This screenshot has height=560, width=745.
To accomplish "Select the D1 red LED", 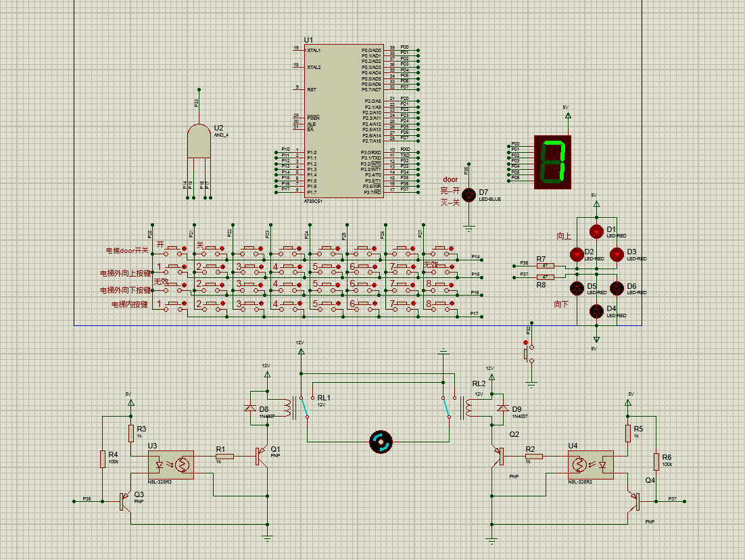I will tap(596, 231).
